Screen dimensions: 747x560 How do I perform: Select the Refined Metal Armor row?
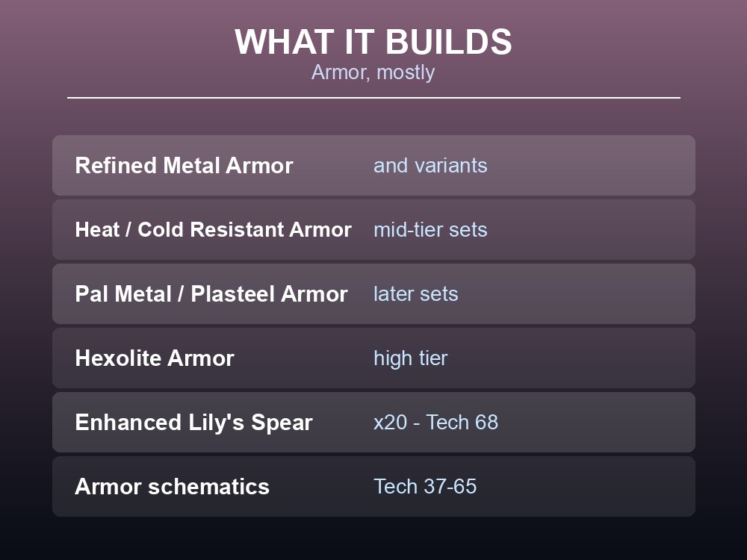(x=373, y=165)
